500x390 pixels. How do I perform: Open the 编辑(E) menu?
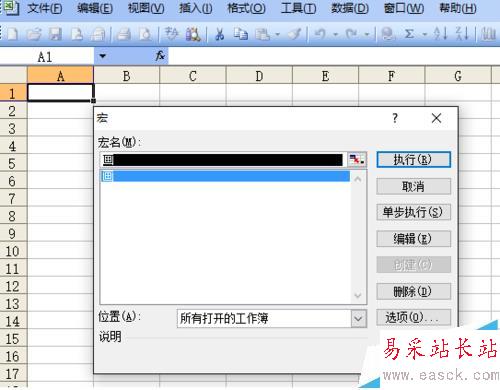click(x=95, y=8)
